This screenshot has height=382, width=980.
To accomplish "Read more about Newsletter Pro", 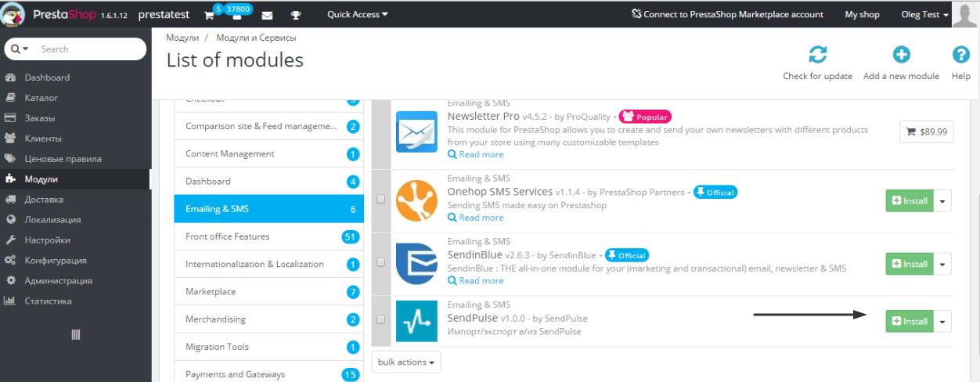I will pyautogui.click(x=476, y=154).
